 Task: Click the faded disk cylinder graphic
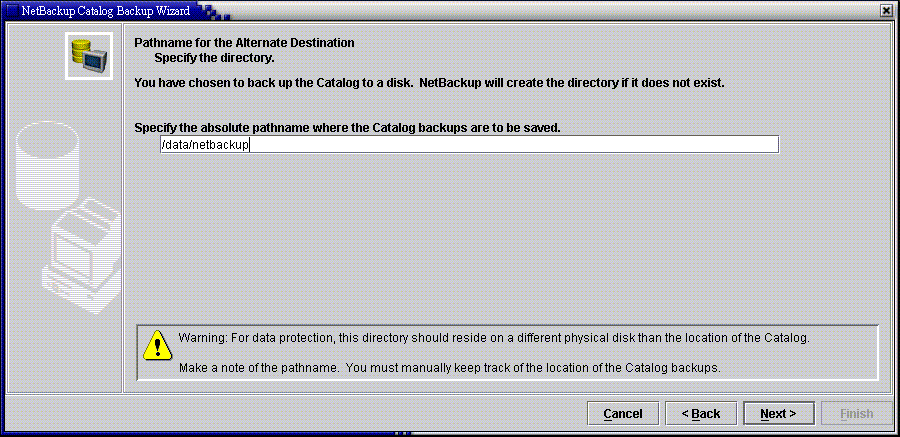[x=46, y=165]
